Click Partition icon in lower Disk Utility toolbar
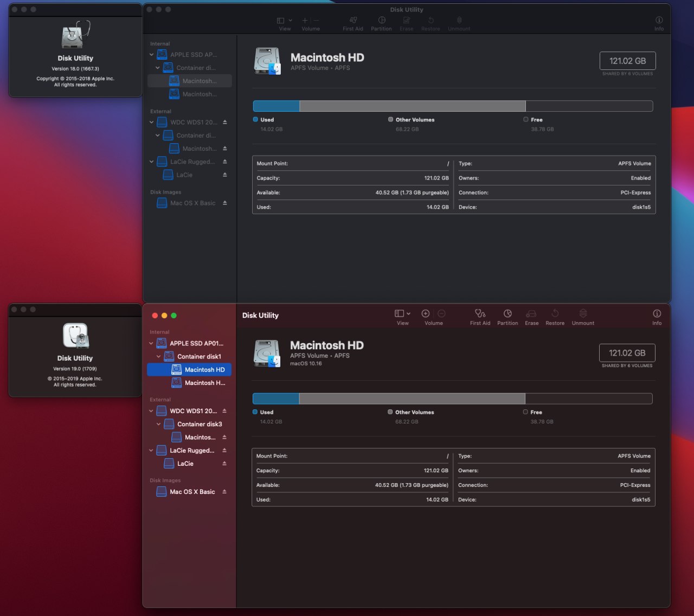Viewport: 694px width, 616px height. coord(507,313)
